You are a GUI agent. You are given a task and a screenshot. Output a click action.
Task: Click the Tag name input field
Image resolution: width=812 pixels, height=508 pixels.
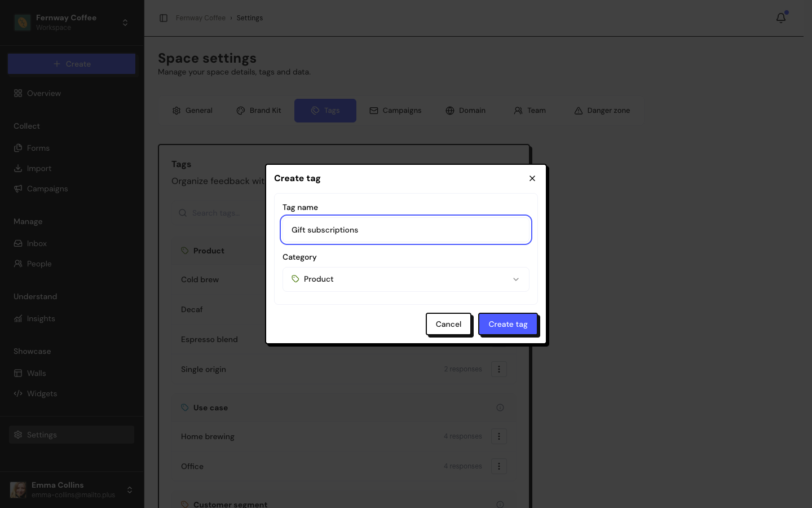click(x=406, y=230)
